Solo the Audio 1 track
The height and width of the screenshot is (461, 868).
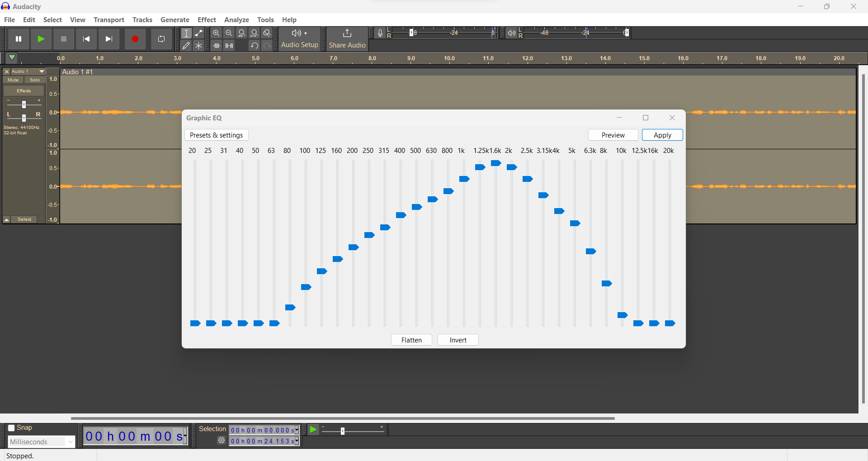coord(35,80)
